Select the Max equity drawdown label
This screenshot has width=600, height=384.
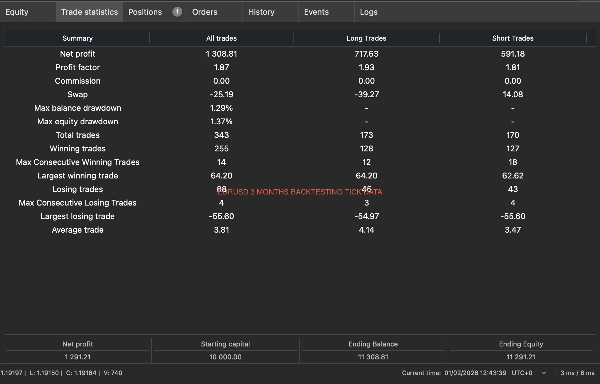click(77, 122)
